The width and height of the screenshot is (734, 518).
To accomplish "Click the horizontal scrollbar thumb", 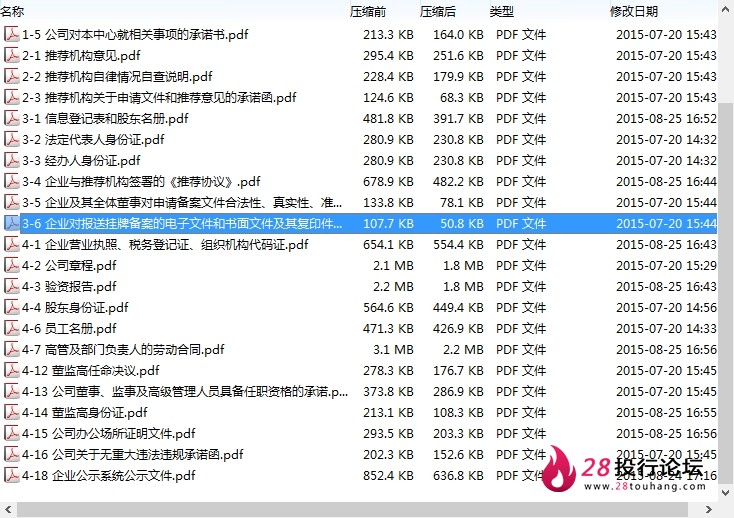I will (352, 509).
